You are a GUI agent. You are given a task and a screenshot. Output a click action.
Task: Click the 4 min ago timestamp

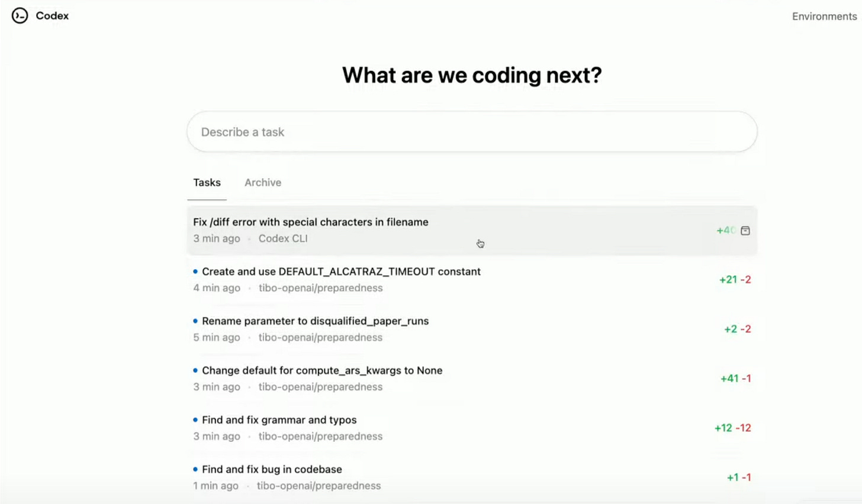pos(217,288)
